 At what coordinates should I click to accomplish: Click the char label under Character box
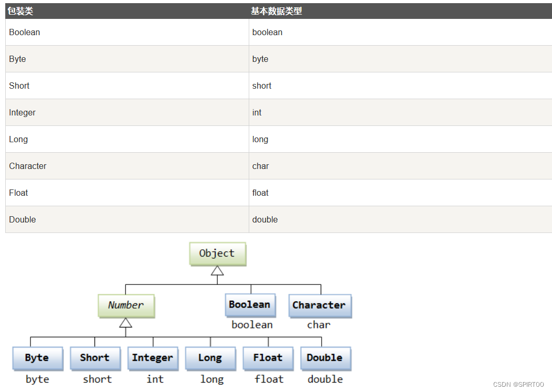pyautogui.click(x=319, y=325)
